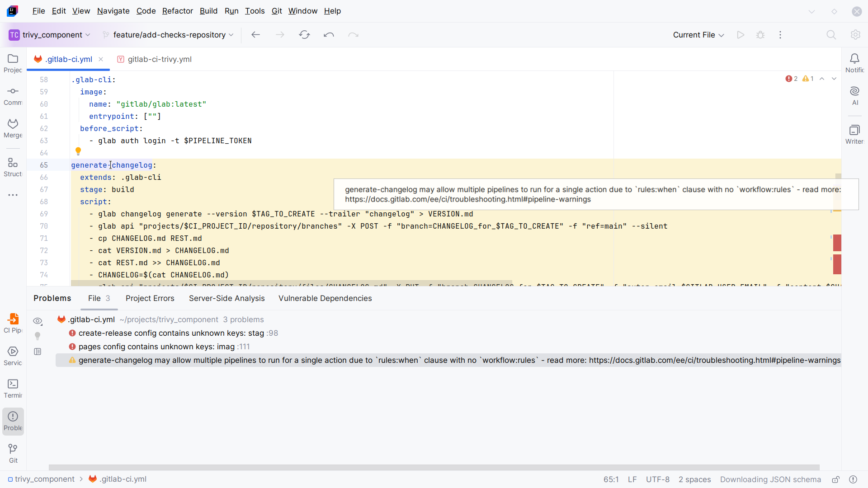Open the Commit tool window
Image resolution: width=868 pixels, height=488 pixels.
pos(13,95)
